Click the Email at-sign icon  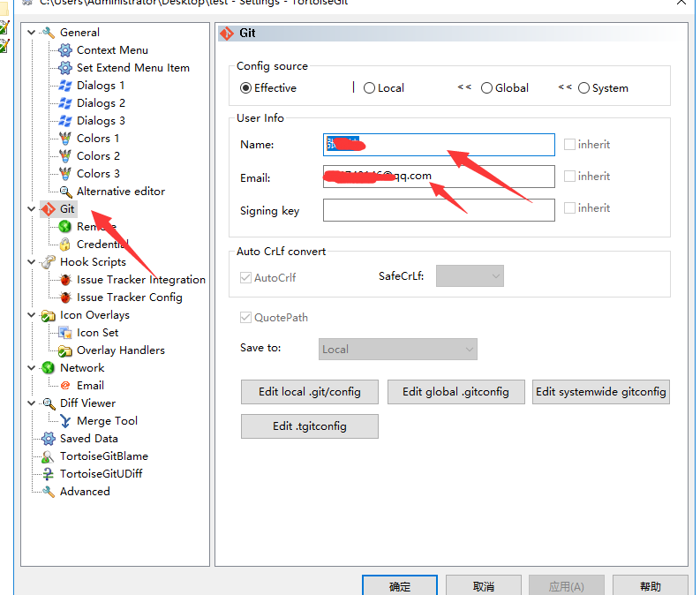[65, 386]
